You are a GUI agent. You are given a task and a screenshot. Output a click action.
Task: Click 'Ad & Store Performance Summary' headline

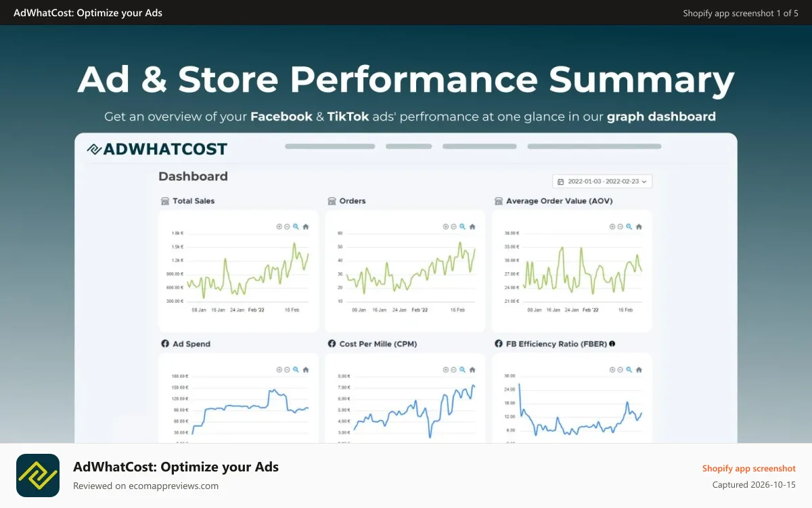[406, 79]
